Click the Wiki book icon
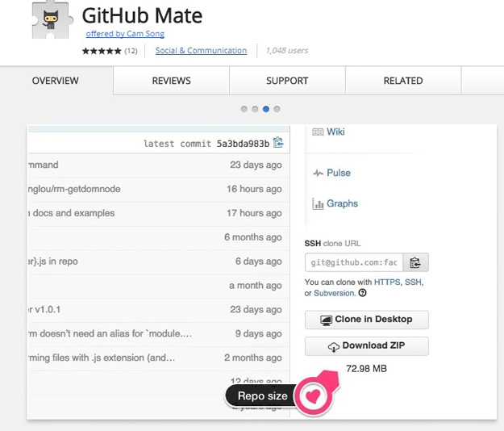The height and width of the screenshot is (431, 504). (x=318, y=132)
